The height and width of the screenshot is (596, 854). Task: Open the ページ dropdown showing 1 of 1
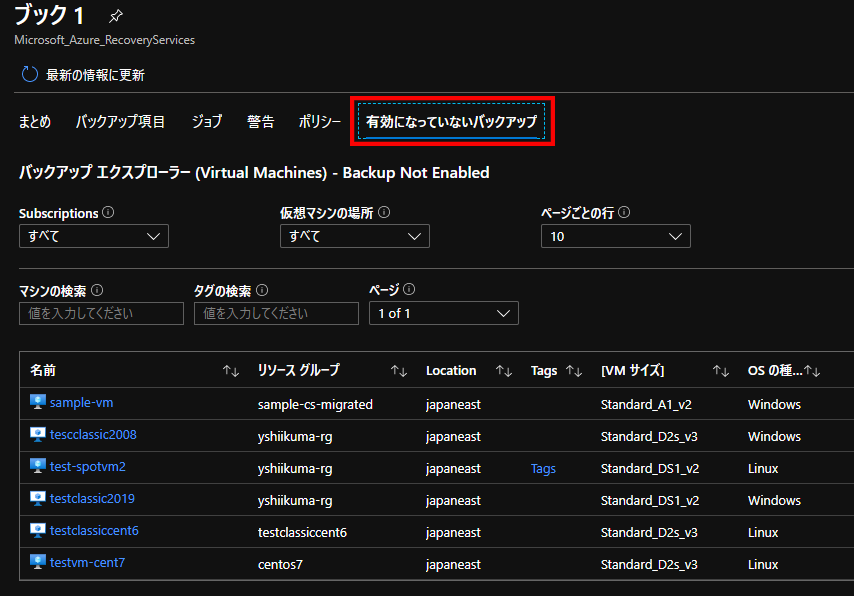tap(443, 313)
